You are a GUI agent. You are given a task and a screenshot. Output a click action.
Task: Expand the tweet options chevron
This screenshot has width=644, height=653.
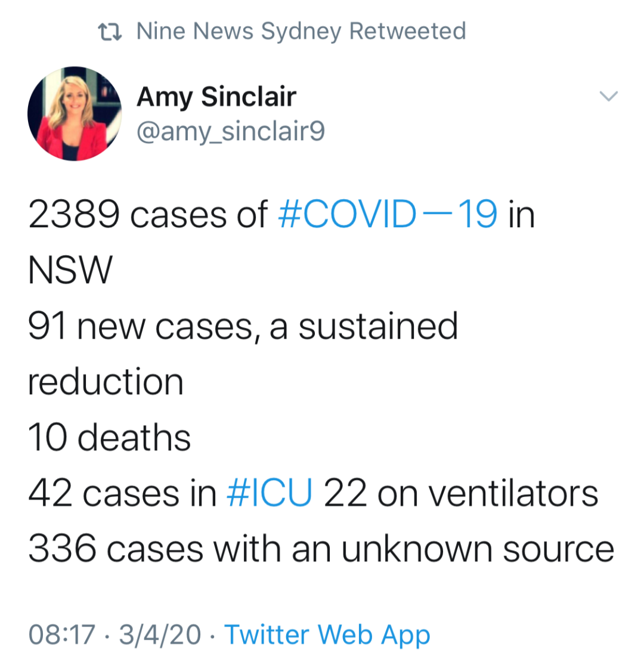tap(608, 96)
